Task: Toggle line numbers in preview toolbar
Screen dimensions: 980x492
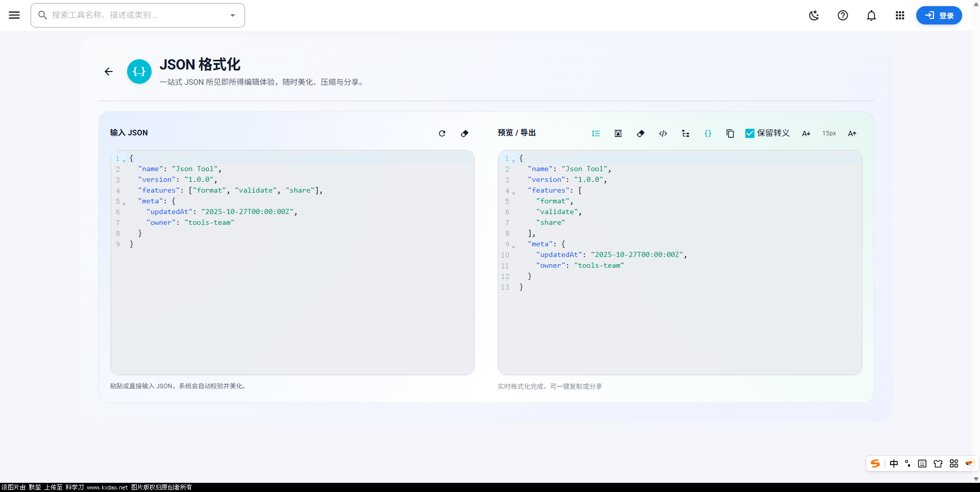Action: [596, 133]
